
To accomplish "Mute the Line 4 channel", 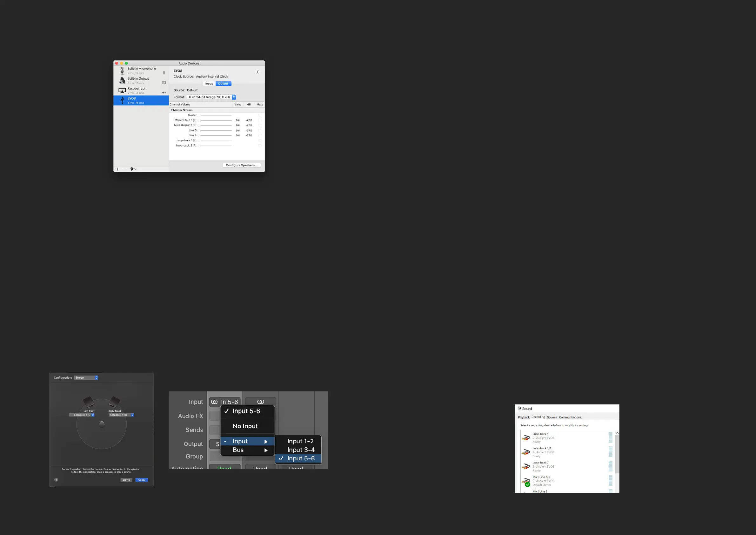I will 259,135.
